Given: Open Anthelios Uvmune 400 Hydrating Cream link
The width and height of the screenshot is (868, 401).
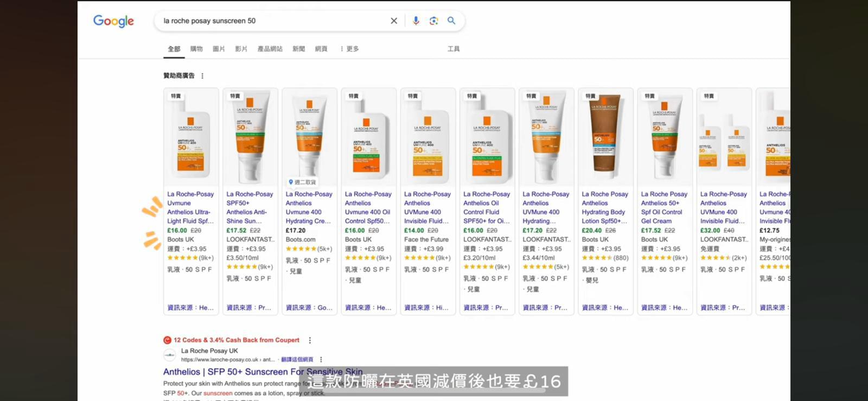Looking at the screenshot, I should [309, 207].
